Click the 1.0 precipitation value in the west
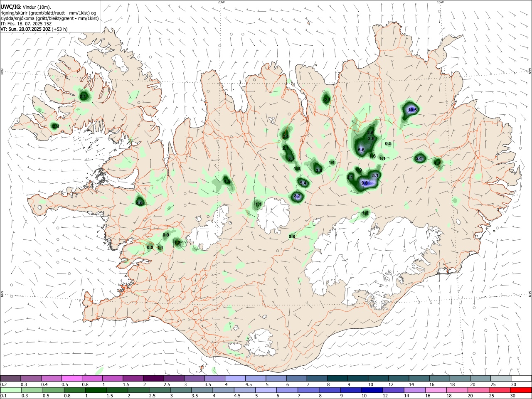 [x=140, y=203]
